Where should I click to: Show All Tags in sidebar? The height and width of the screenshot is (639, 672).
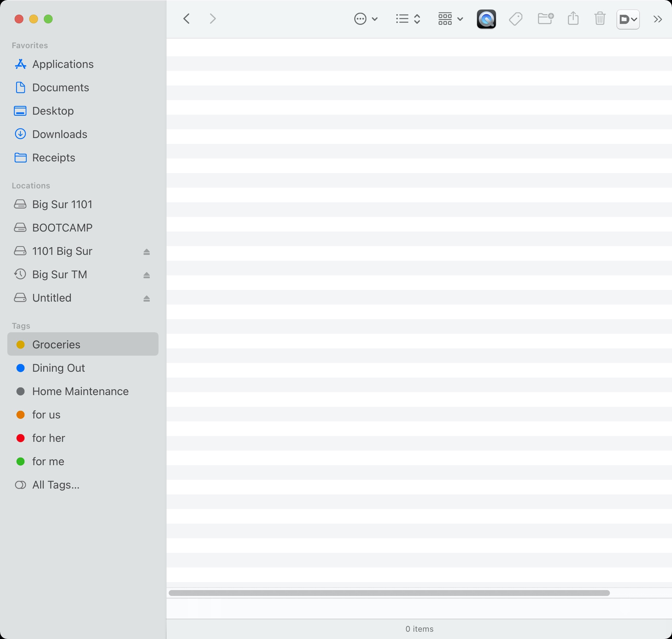tap(83, 485)
